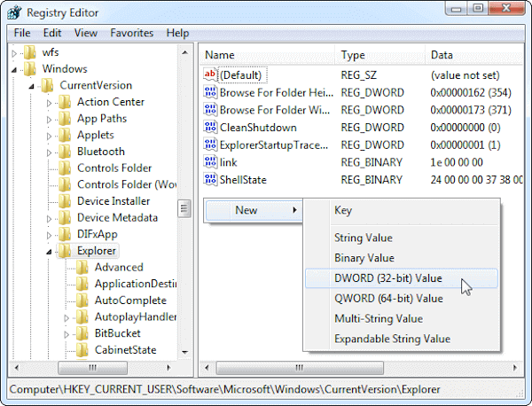
Task: Expand the Action Center tree node
Action: click(50, 103)
